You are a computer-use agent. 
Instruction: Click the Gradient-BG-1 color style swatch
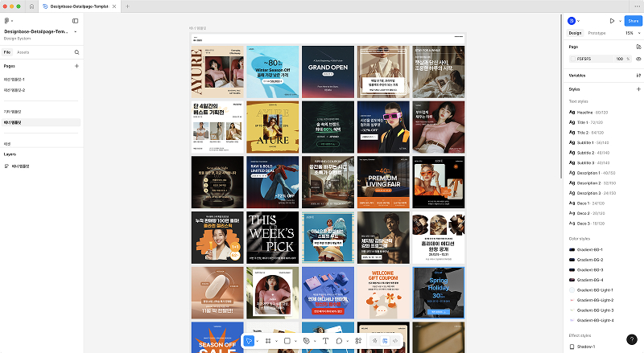(572, 249)
